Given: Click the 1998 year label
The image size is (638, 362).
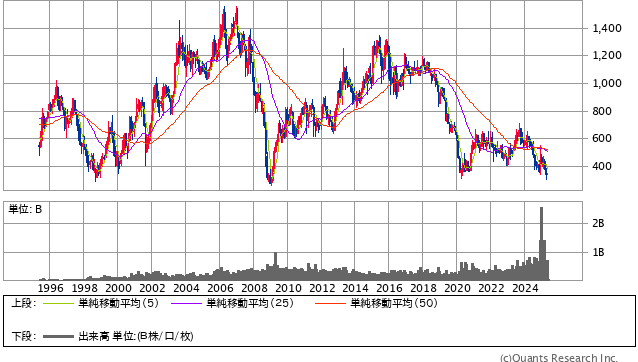Looking at the screenshot, I should [84, 288].
